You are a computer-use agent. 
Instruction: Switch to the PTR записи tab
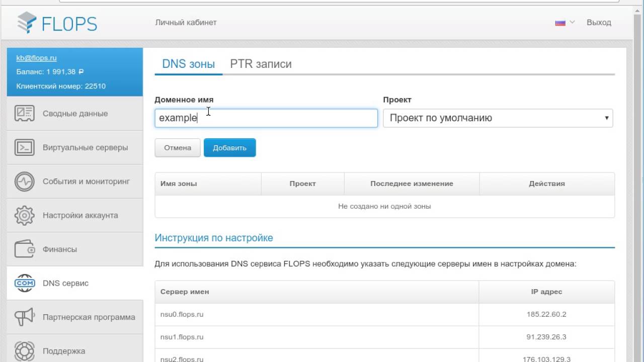(261, 64)
